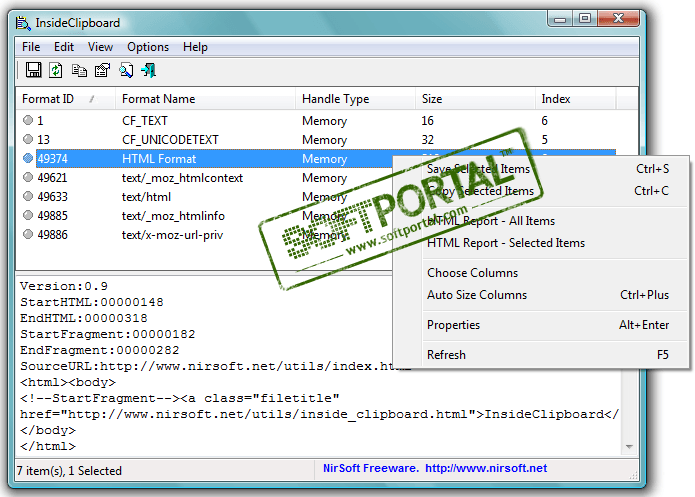This screenshot has width=695, height=497.
Task: Open the Options menu
Action: tap(148, 47)
